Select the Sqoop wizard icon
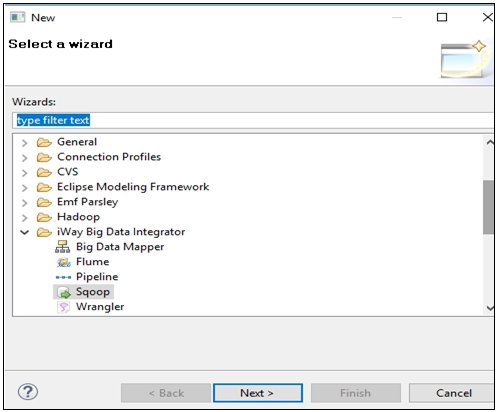The height and width of the screenshot is (412, 497). tap(64, 292)
